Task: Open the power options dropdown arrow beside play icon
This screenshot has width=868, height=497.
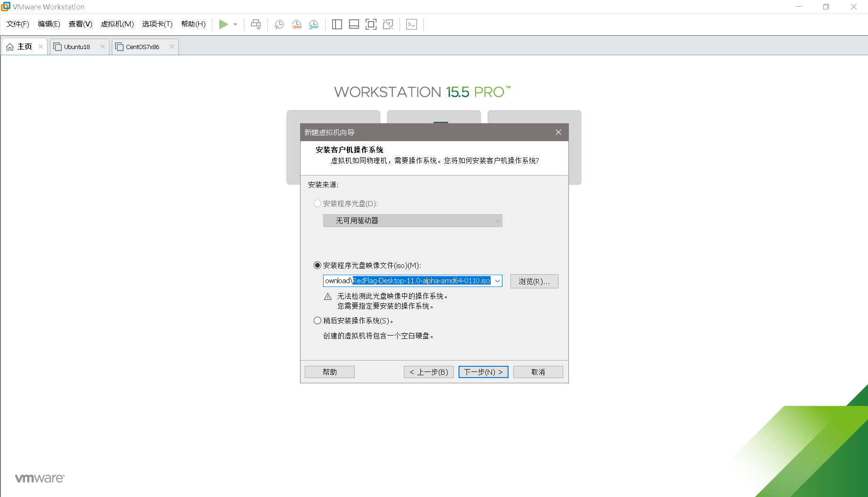Action: point(235,25)
